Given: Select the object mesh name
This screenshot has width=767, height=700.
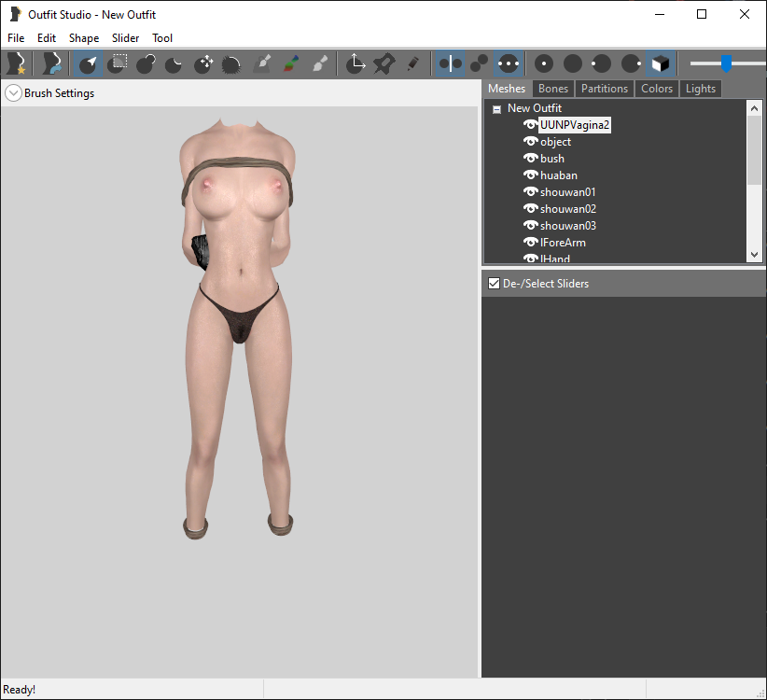Looking at the screenshot, I should pos(556,142).
